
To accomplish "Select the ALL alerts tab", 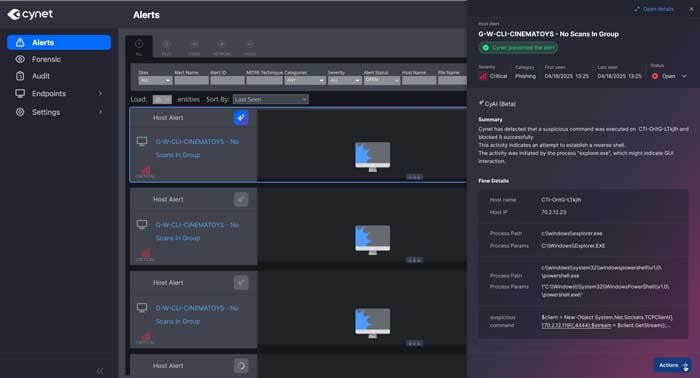I will (x=139, y=47).
